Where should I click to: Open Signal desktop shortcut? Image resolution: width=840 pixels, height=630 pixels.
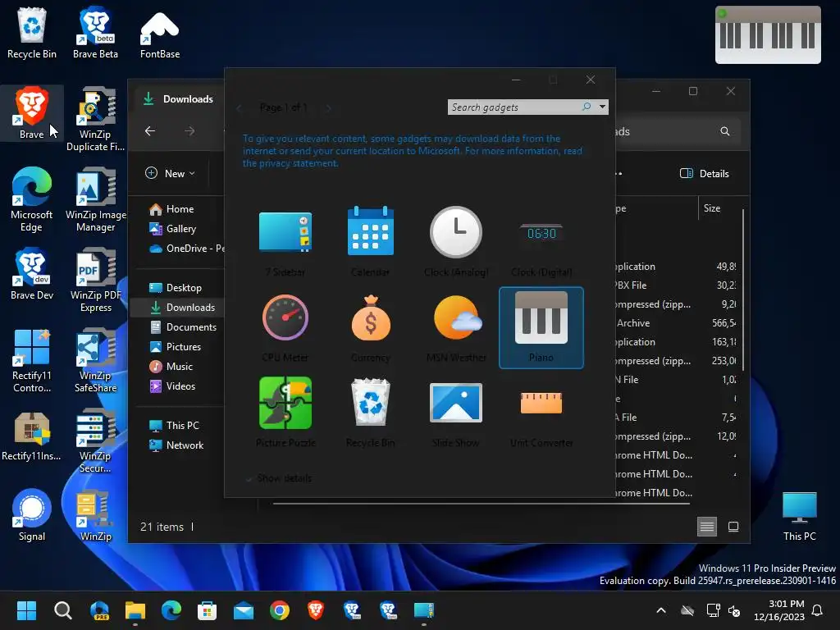click(32, 515)
